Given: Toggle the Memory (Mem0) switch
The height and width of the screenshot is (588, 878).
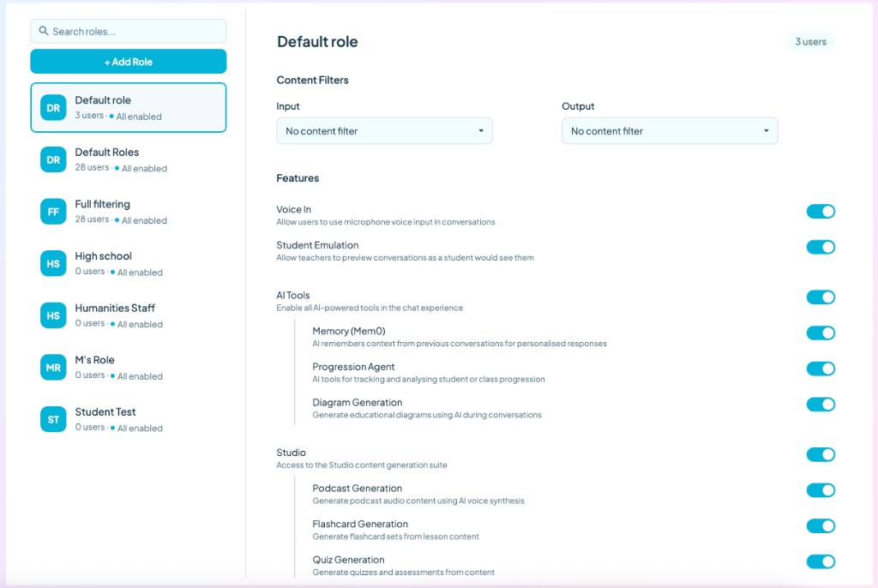Looking at the screenshot, I should pos(821,333).
